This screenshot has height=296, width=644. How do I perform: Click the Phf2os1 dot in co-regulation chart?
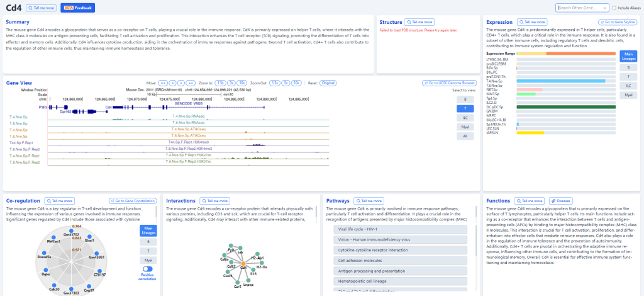tap(53, 237)
